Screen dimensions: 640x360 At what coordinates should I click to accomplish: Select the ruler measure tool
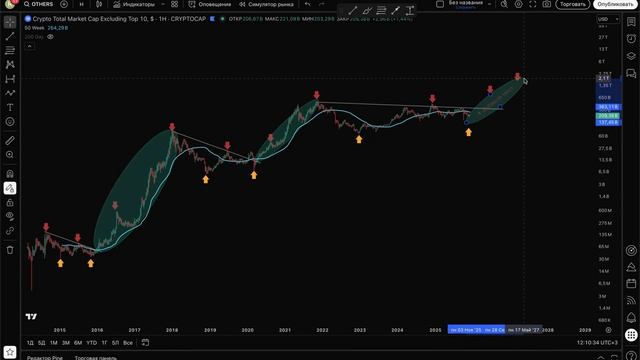pyautogui.click(x=10, y=140)
